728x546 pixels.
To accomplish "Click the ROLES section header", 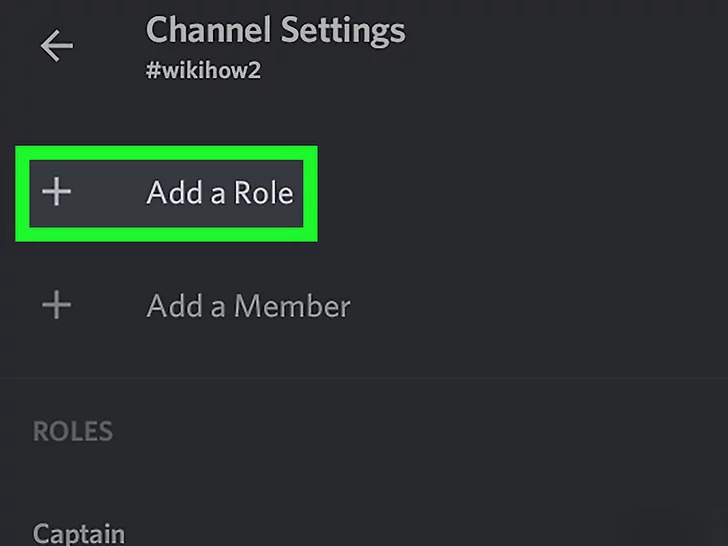I will [73, 431].
